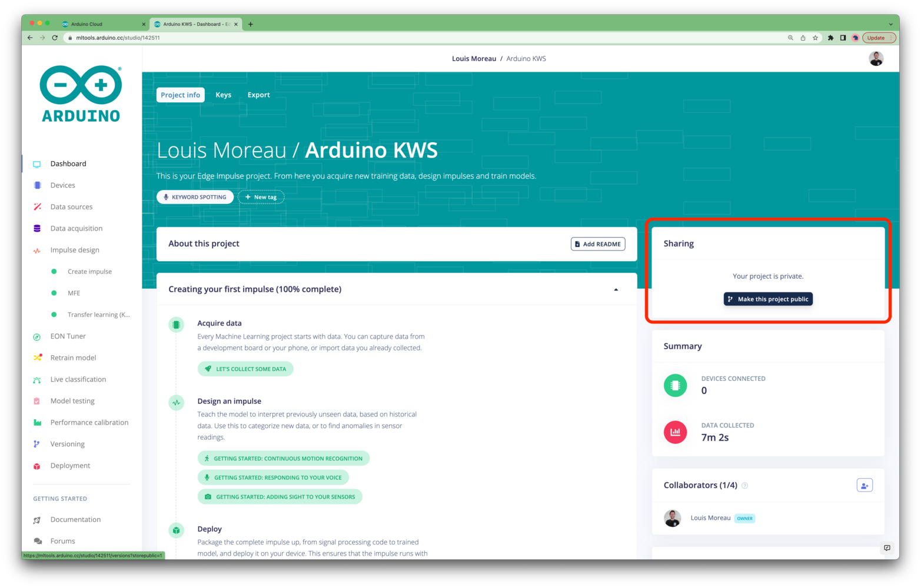This screenshot has width=921, height=588.
Task: Close the Arduino KWS browser tab
Action: pos(236,24)
